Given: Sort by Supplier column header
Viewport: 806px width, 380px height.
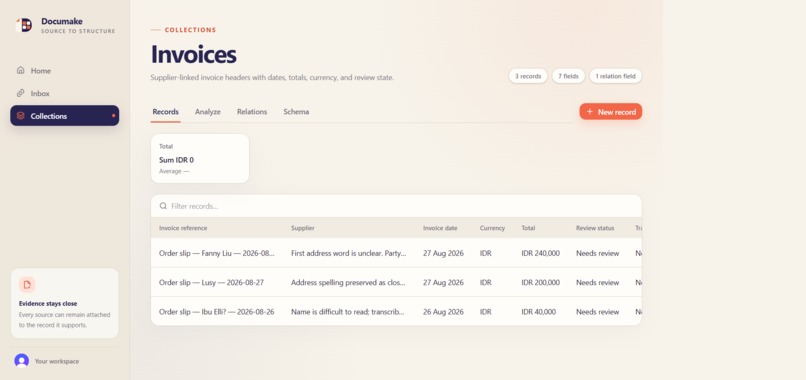Looking at the screenshot, I should (x=303, y=228).
